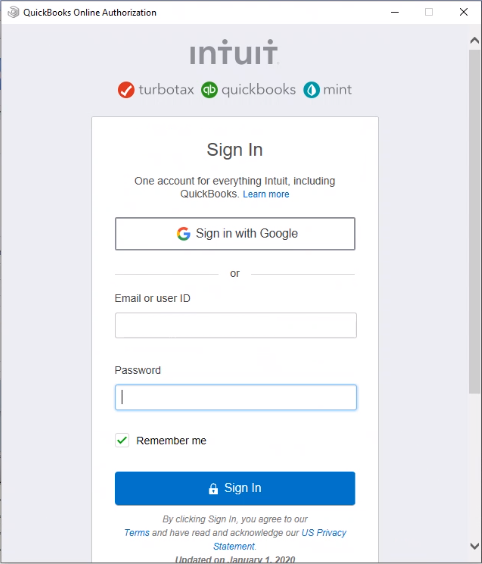The width and height of the screenshot is (482, 564).
Task: Click the vertical scrollbar thumb
Action: click(475, 221)
